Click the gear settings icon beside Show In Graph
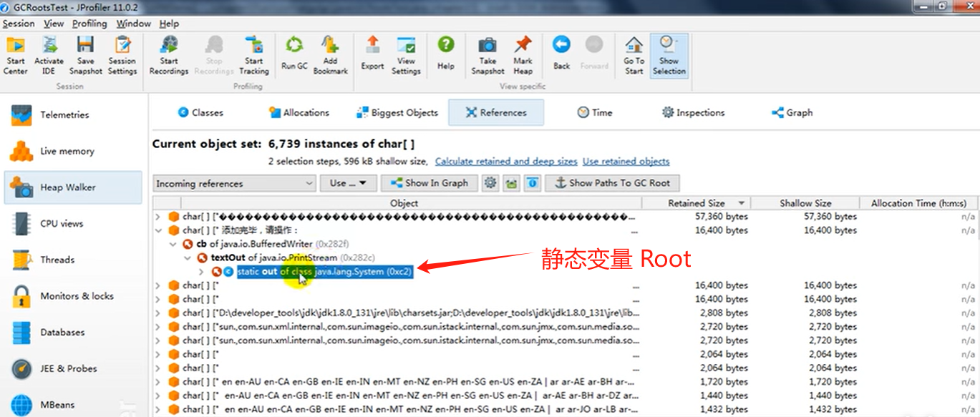 coord(490,183)
